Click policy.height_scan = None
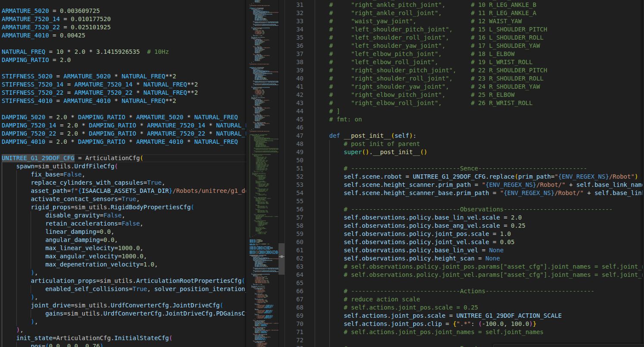The height and width of the screenshot is (347, 644). pyautogui.click(x=422, y=258)
